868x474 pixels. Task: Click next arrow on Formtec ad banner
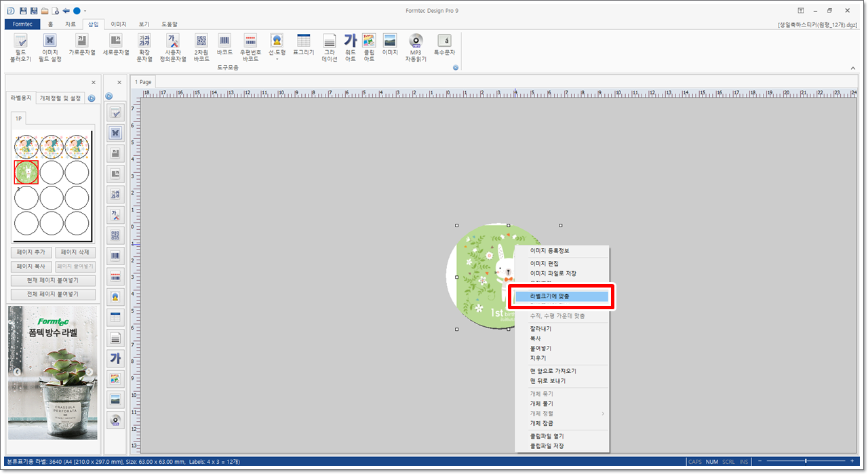[x=89, y=372]
